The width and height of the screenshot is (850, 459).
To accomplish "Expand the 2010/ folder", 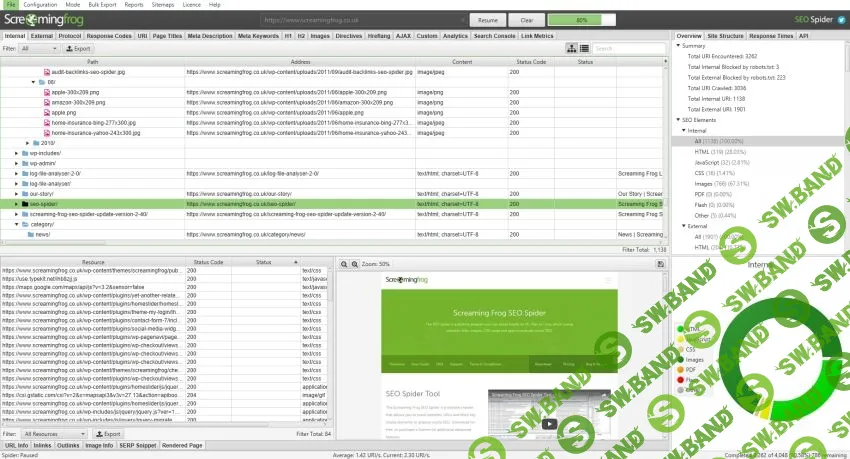I will click(28, 143).
